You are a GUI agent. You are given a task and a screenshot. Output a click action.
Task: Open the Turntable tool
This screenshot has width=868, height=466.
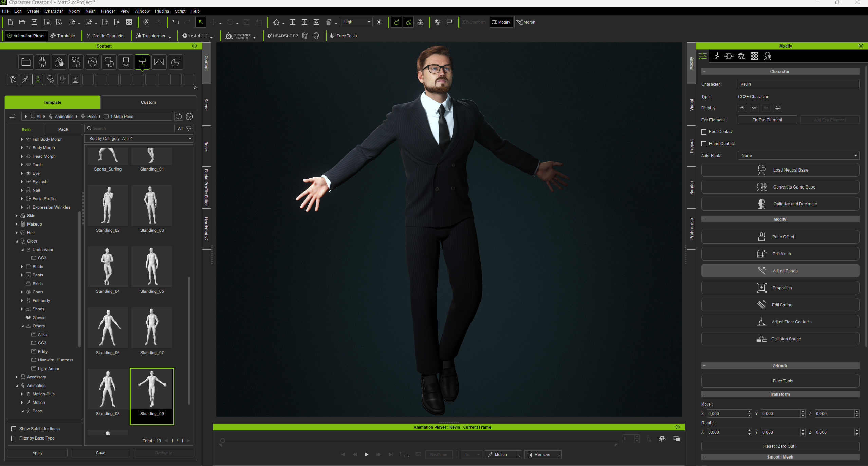tap(63, 36)
